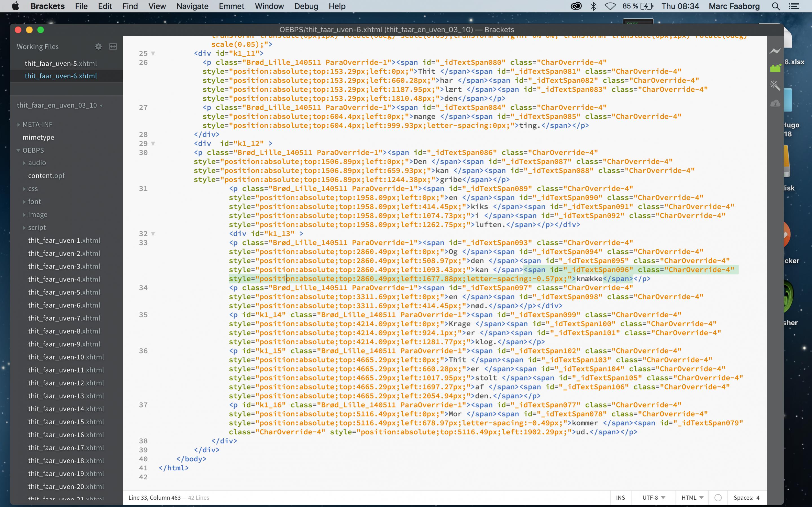Collapse the fold arrow at line 32
Image resolution: width=812 pixels, height=507 pixels.
153,234
